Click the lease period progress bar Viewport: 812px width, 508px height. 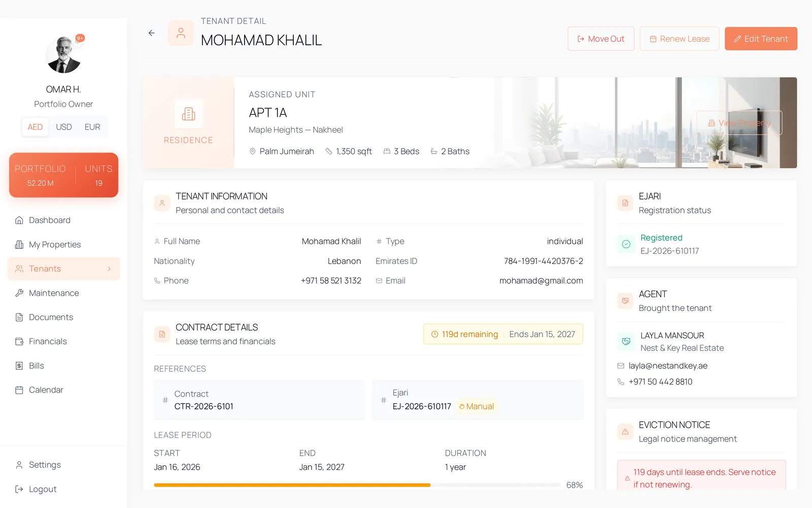[357, 485]
